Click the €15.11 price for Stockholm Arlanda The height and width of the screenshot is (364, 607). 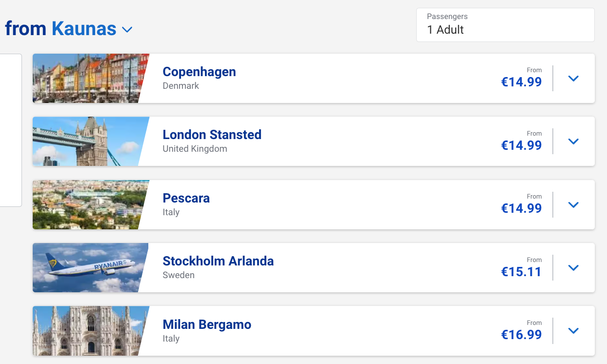[x=521, y=272]
